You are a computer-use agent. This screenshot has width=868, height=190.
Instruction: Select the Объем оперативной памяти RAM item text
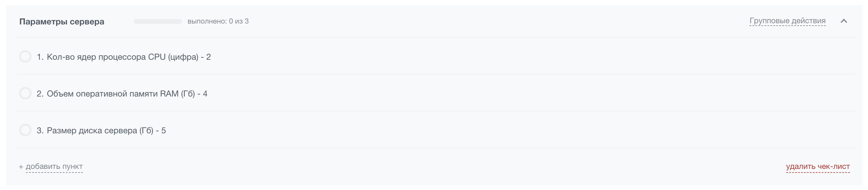pos(127,94)
